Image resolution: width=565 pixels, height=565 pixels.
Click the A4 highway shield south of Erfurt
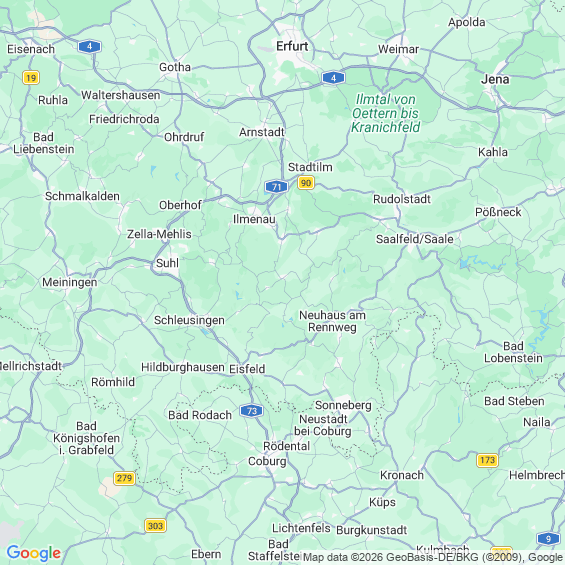click(x=333, y=77)
